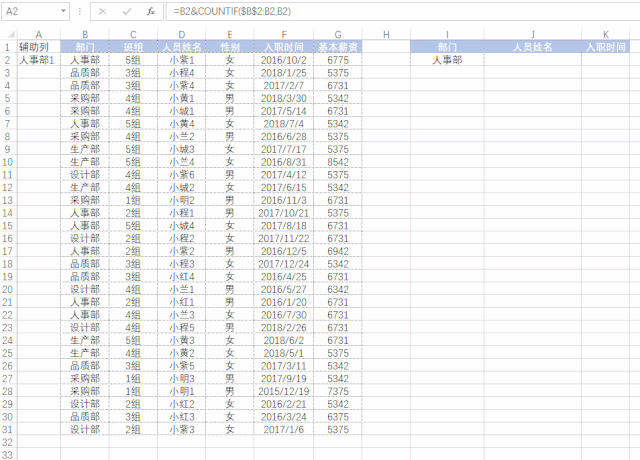
Task: Click name cell 小程1
Action: point(182,213)
